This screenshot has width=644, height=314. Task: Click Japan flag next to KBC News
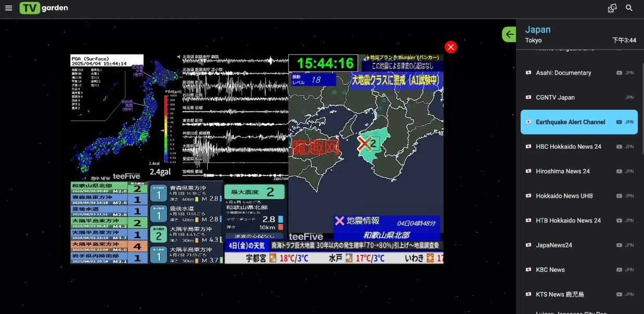528,270
